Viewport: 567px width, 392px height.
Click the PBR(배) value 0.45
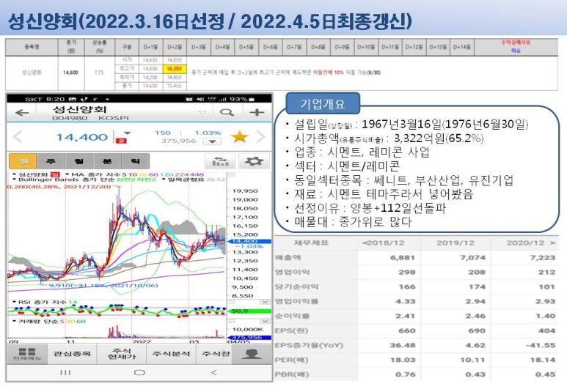(545, 374)
